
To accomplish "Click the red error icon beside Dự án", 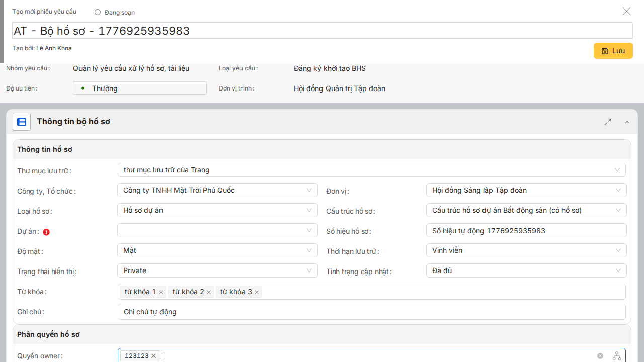I will point(46,232).
